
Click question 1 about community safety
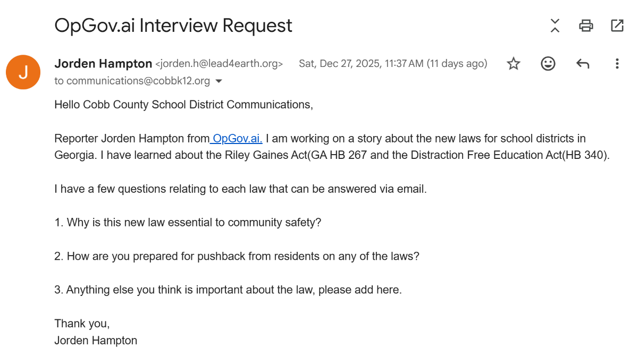pos(188,223)
